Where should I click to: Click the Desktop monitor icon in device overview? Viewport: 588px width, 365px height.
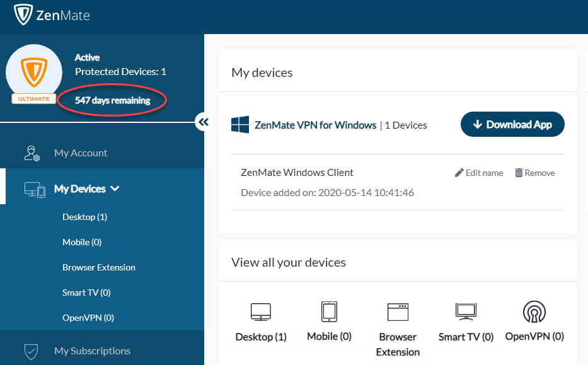pos(261,312)
